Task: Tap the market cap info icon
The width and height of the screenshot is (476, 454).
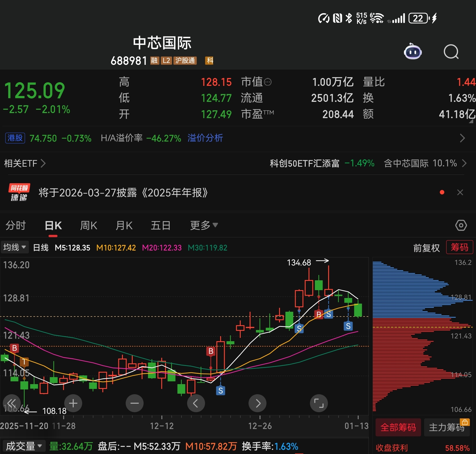Action: (268, 82)
